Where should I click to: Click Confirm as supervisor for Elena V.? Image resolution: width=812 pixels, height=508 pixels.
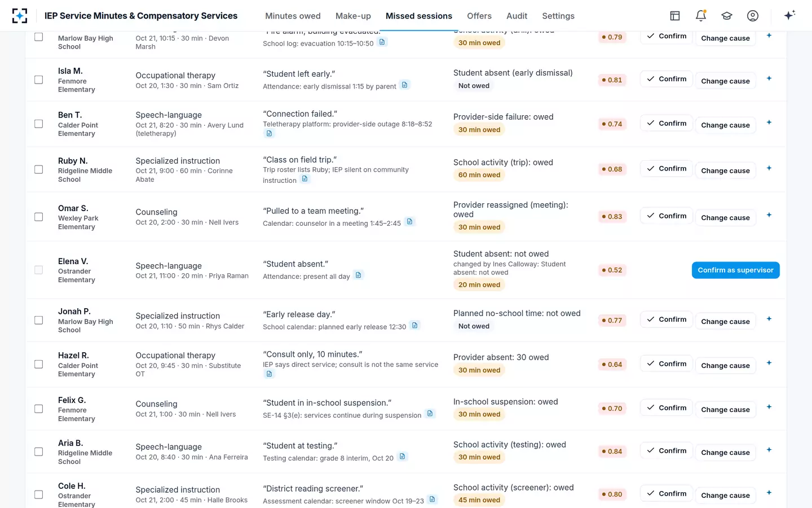[x=735, y=270]
